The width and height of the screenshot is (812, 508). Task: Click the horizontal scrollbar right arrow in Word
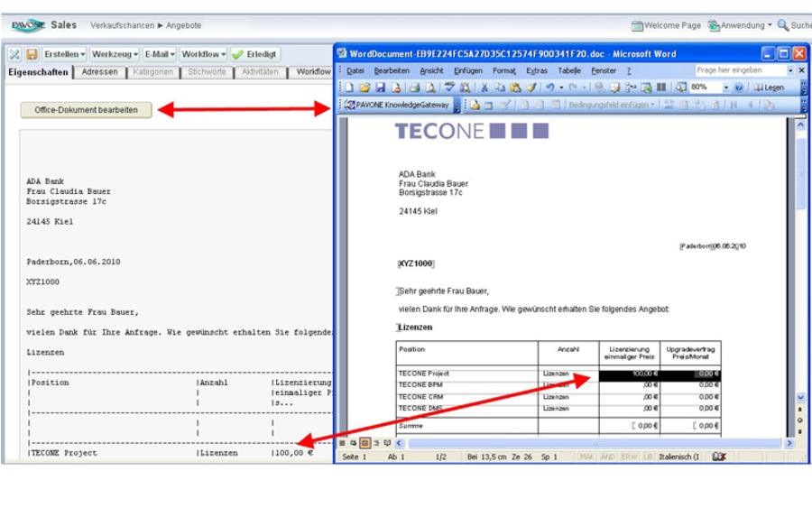click(x=789, y=443)
